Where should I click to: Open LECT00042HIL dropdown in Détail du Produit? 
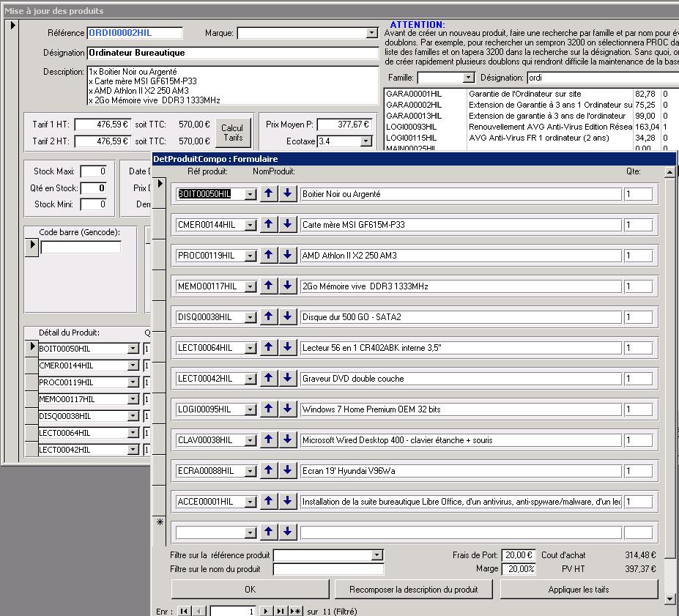point(133,450)
